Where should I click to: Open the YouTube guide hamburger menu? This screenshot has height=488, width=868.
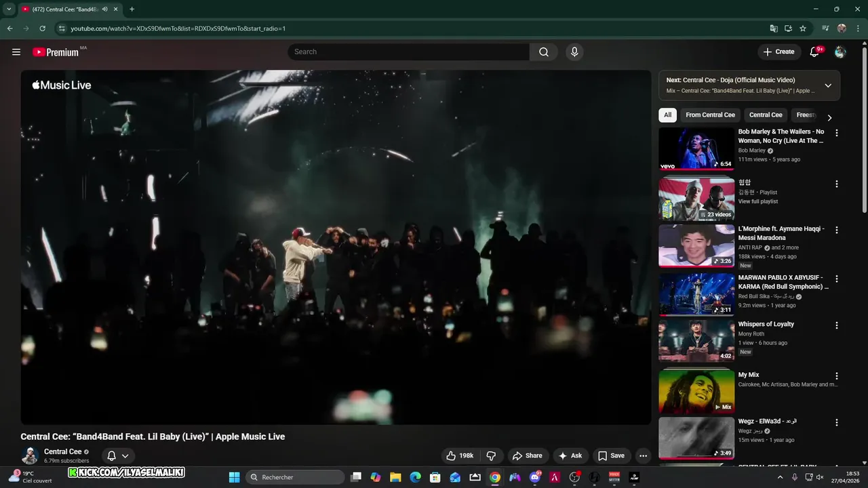(x=16, y=52)
